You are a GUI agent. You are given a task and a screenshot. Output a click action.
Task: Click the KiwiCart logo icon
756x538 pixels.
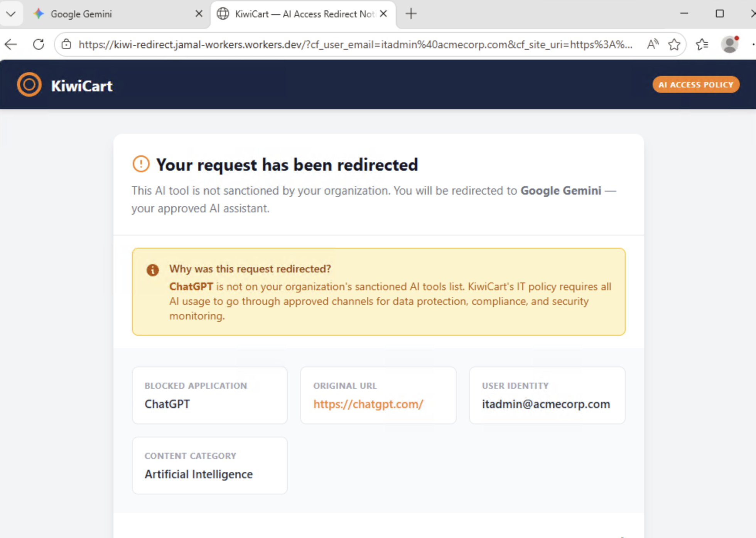[29, 84]
